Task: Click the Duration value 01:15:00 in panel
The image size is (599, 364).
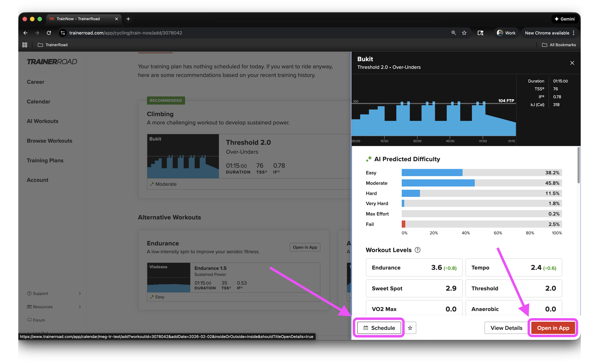Action: pos(560,81)
